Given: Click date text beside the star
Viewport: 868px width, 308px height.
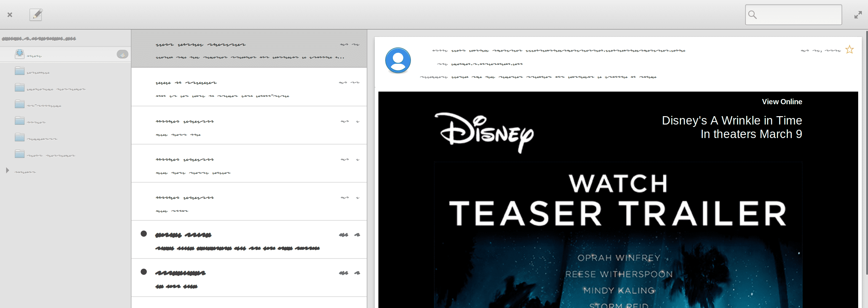Looking at the screenshot, I should coord(820,51).
